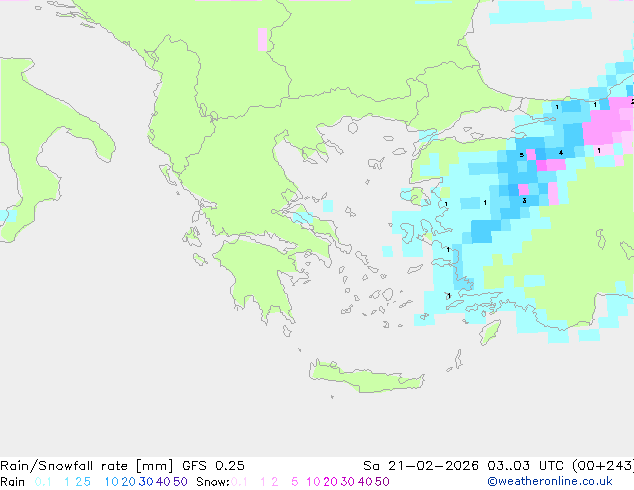Click the 'GFS 0.25' model label
This screenshot has height=490, width=634.
tap(213, 466)
